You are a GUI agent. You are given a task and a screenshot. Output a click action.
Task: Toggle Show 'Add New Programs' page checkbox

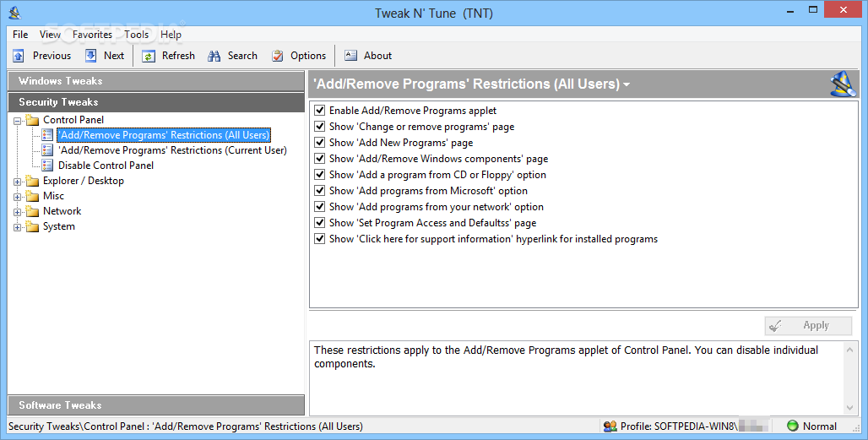(x=319, y=142)
